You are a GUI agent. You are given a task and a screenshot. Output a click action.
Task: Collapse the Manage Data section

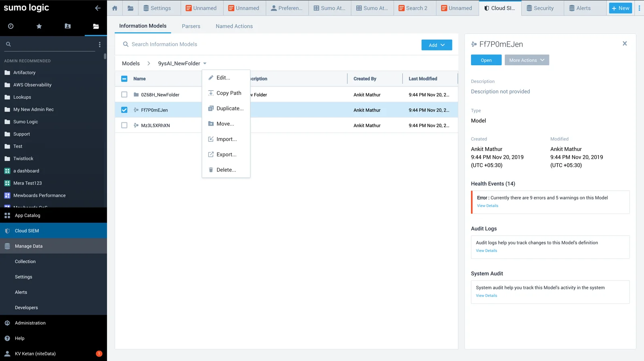[x=54, y=246]
